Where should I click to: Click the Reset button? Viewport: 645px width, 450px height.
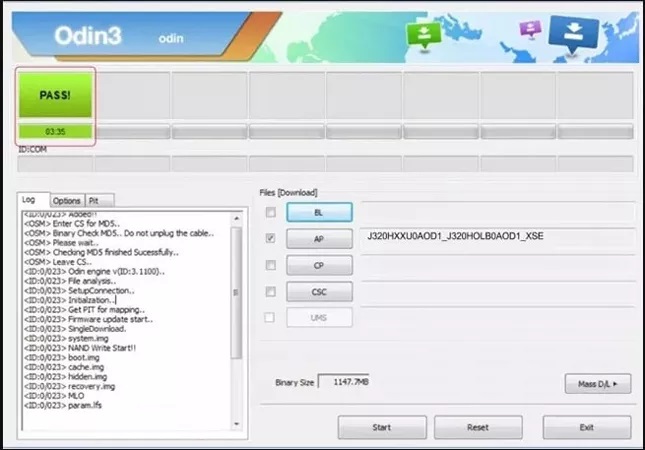(477, 427)
